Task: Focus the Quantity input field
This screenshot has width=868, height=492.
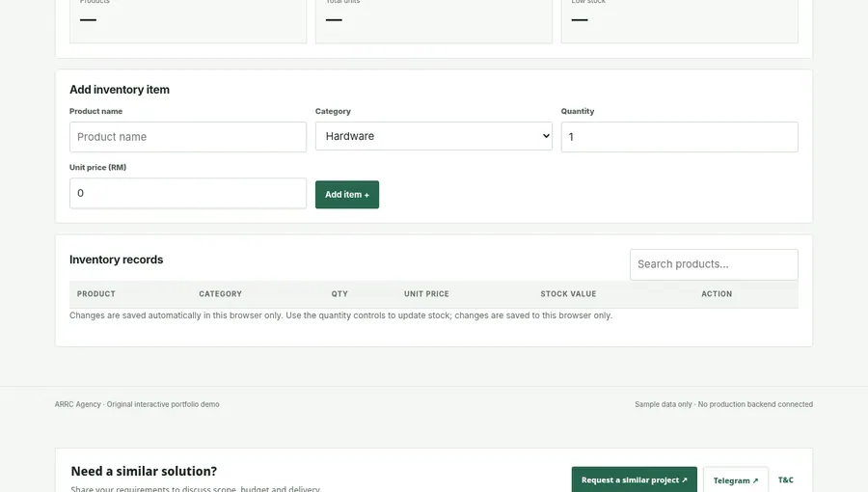Action: click(x=679, y=137)
